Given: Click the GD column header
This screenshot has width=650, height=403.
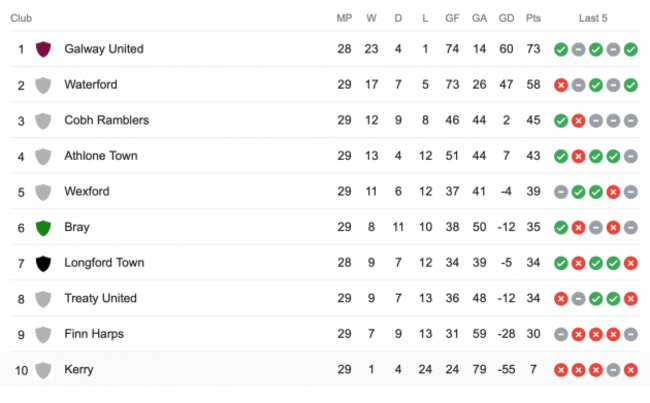Looking at the screenshot, I should tap(506, 17).
